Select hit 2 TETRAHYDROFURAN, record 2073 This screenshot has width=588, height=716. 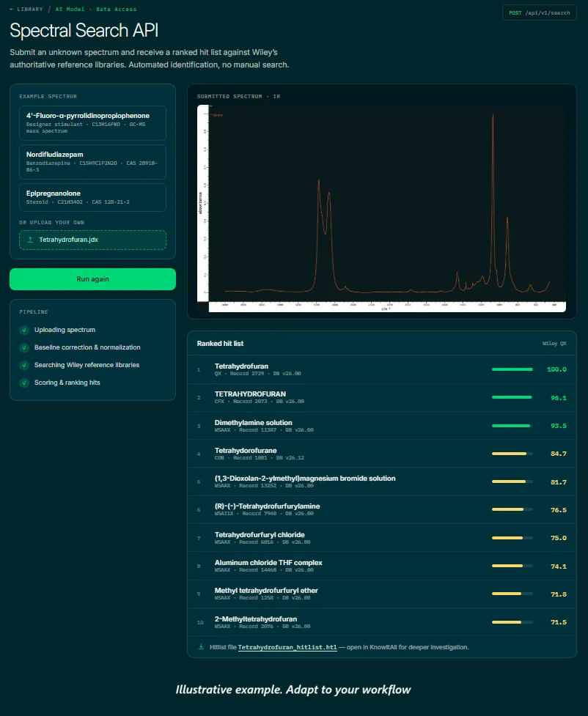point(382,397)
